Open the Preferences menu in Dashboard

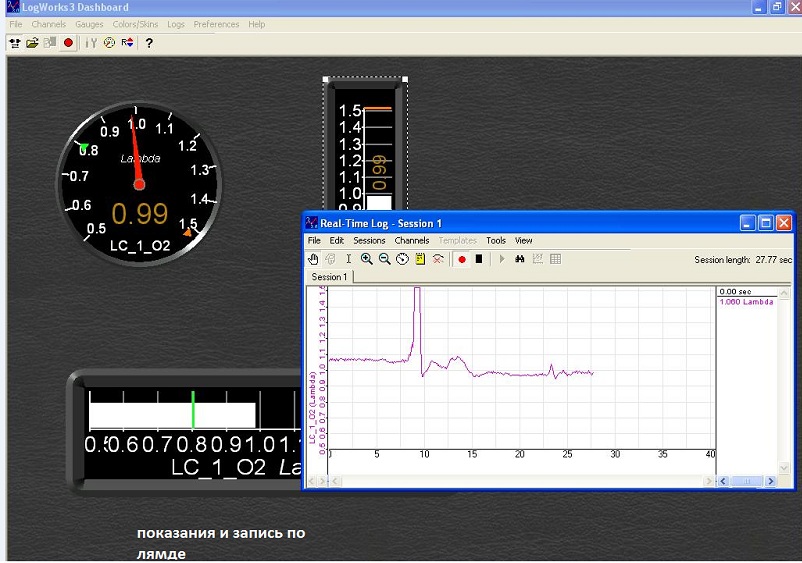(216, 24)
